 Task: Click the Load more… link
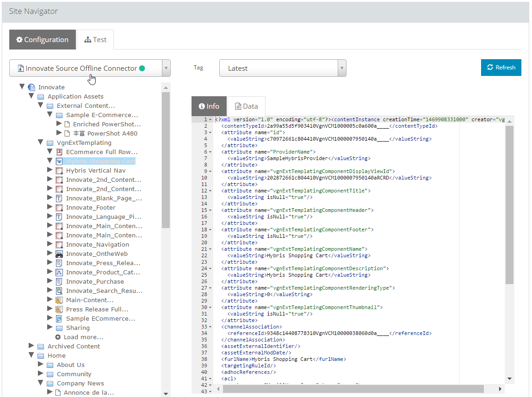pyautogui.click(x=83, y=337)
